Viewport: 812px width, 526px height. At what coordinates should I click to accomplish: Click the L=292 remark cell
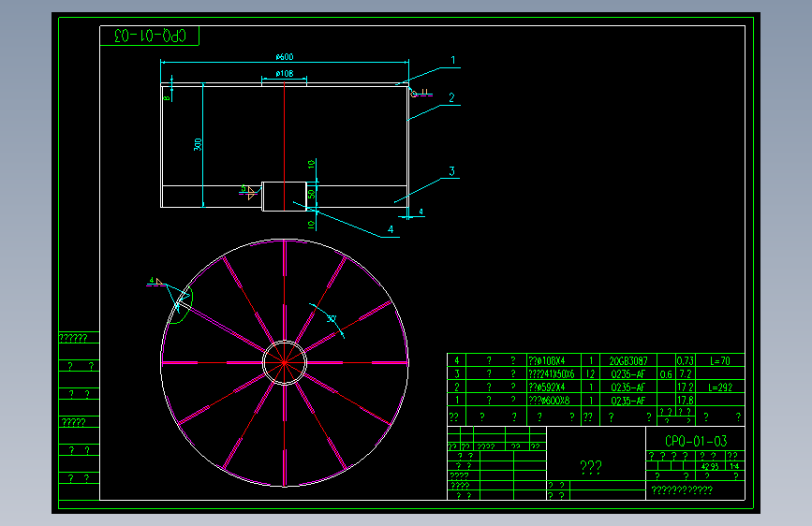(720, 387)
